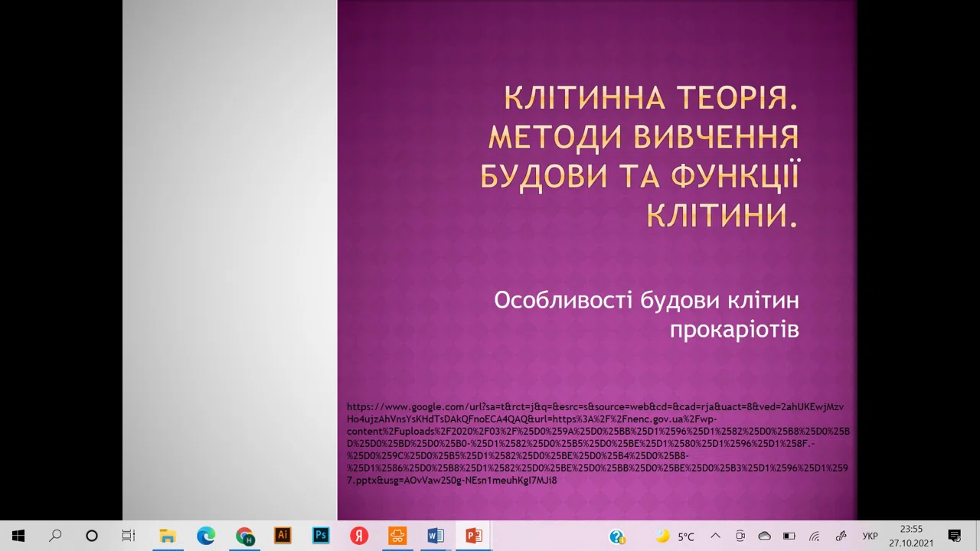Open Yandex browser from the taskbar
This screenshot has width=980, height=551.
coord(359,536)
